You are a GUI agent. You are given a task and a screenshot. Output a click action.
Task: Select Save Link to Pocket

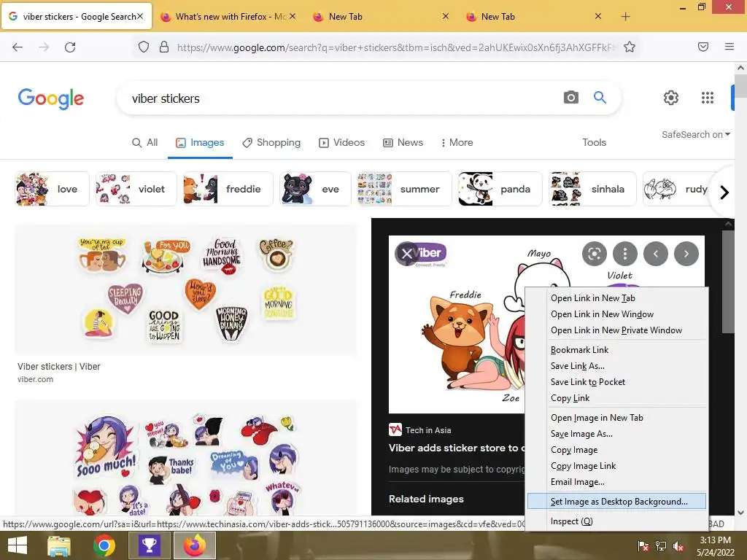(x=616, y=382)
